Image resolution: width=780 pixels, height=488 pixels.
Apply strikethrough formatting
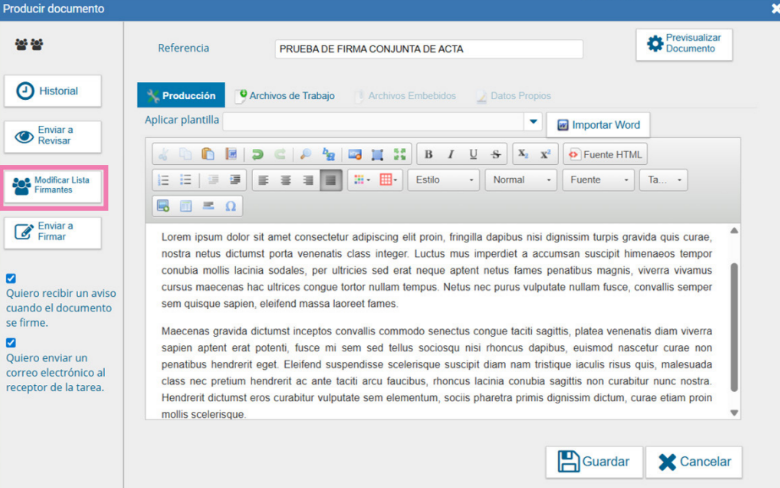pyautogui.click(x=495, y=154)
